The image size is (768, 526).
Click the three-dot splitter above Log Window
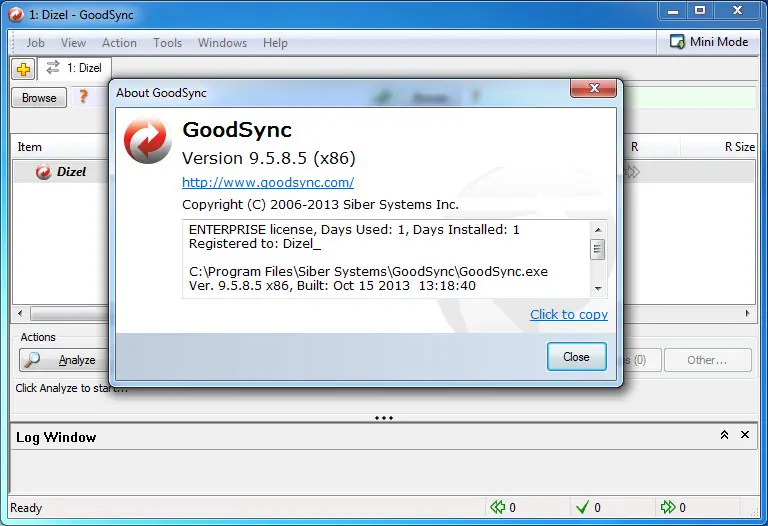click(x=384, y=418)
